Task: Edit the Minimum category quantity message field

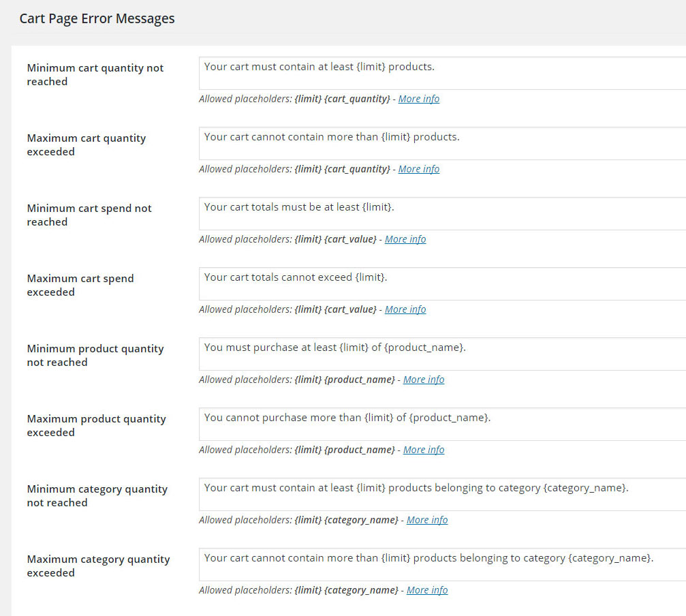Action: pyautogui.click(x=443, y=494)
